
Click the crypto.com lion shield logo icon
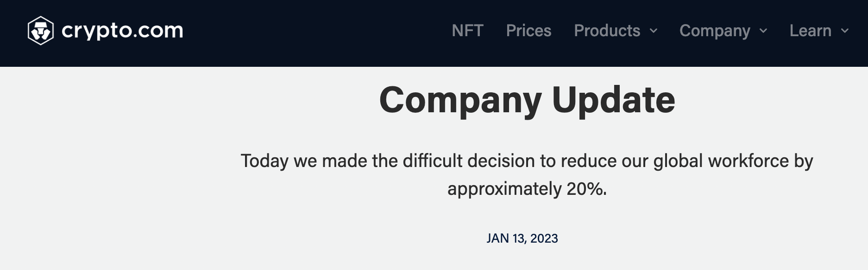41,31
